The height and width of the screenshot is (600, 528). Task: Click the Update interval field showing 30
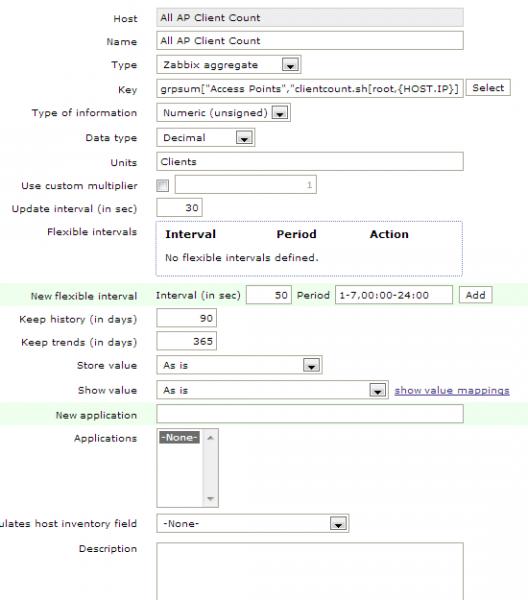(179, 208)
